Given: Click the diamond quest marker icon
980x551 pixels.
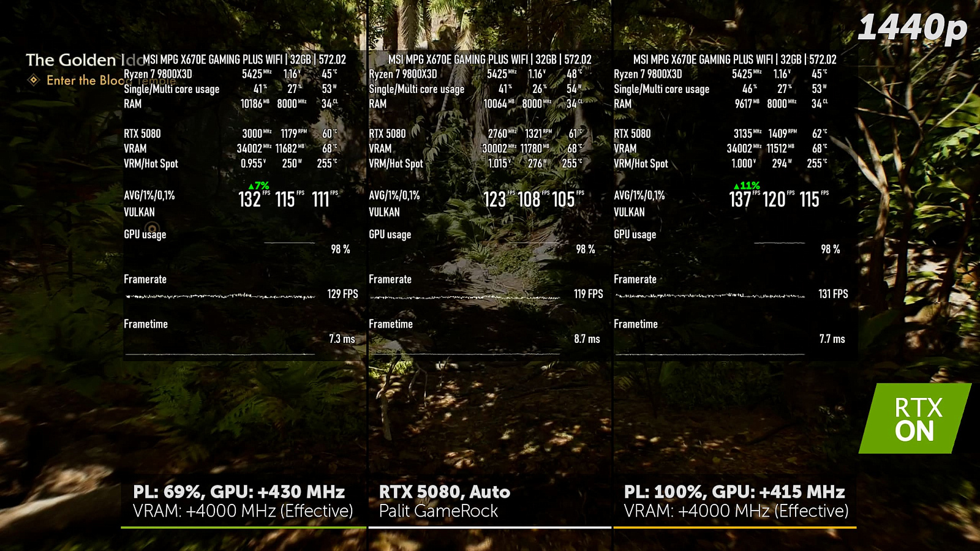Looking at the screenshot, I should (34, 80).
